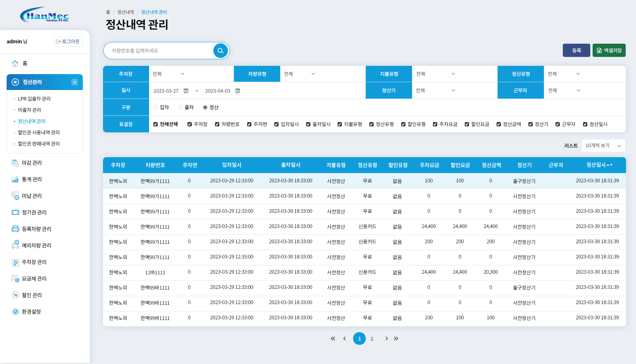This screenshot has width=636, height=364.
Task: Open the 10개씩 보기 list size dropdown
Action: [x=603, y=146]
